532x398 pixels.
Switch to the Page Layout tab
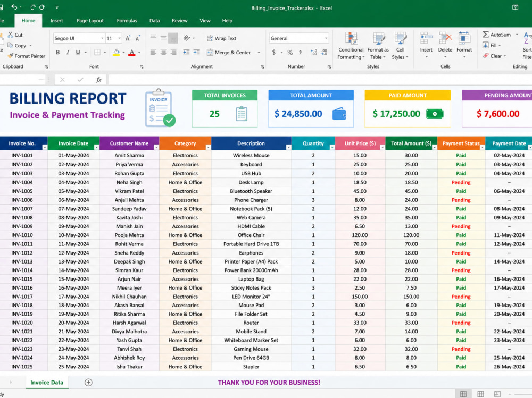tap(90, 21)
